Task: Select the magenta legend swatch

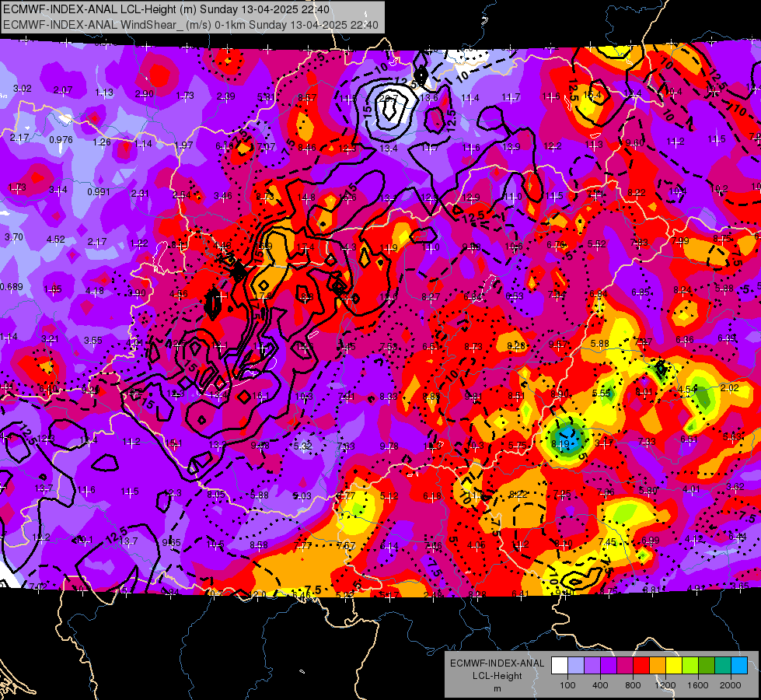Action: pos(625,666)
